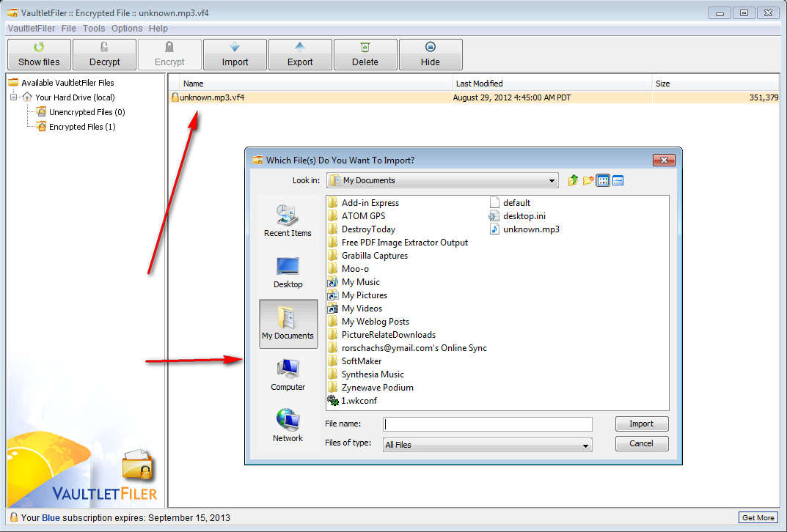
Task: Select rorschachs@ymail.com's Online Sync folder
Action: 408,348
